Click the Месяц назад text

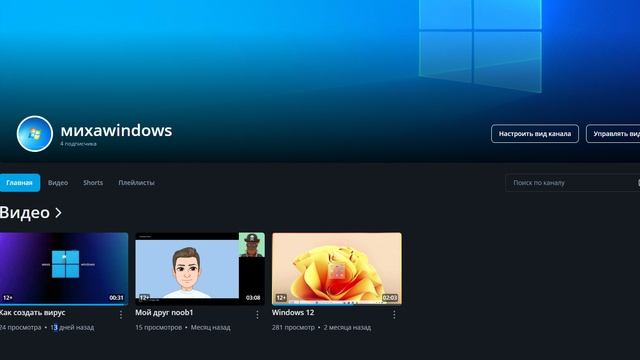click(x=211, y=327)
